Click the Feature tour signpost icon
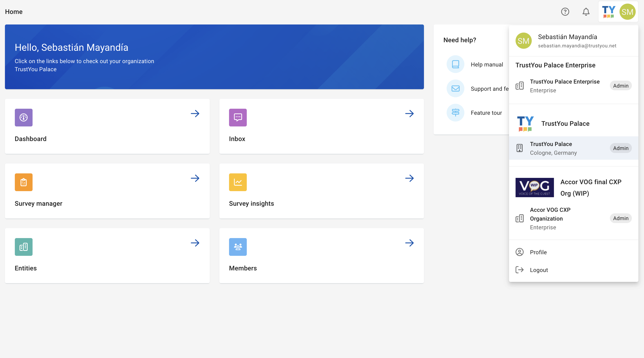644x358 pixels. [x=456, y=113]
